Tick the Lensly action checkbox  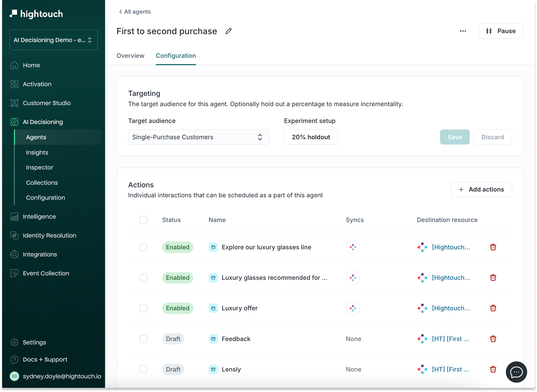pos(143,369)
